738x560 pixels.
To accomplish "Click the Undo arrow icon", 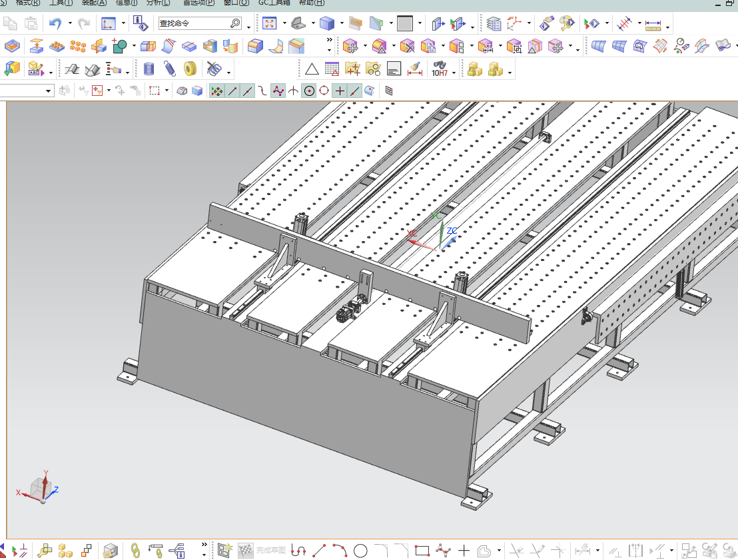I will pos(55,23).
